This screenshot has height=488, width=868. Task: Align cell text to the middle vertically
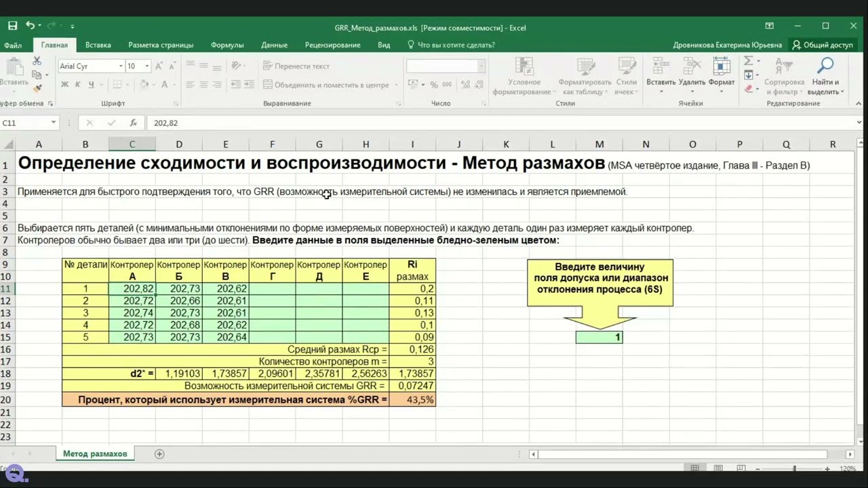[x=203, y=66]
